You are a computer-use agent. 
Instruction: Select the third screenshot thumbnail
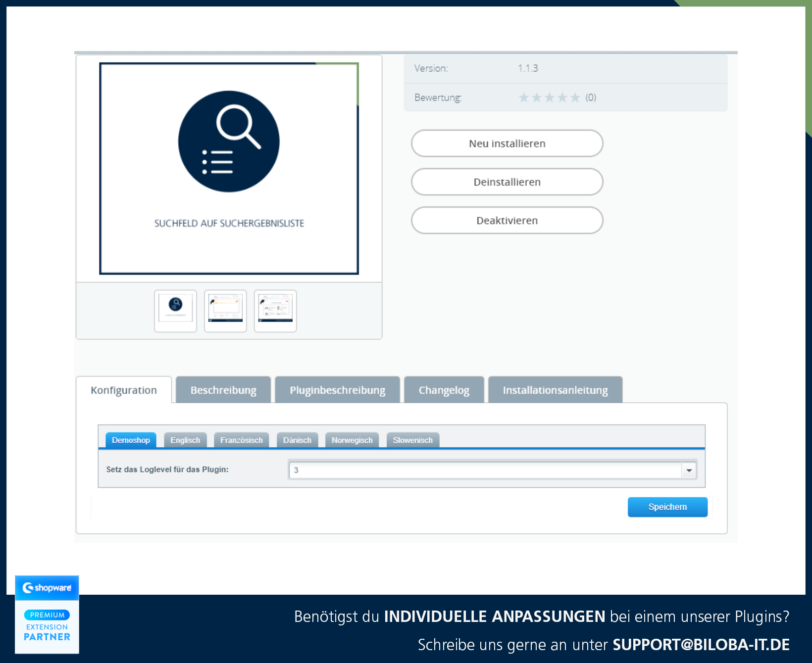(275, 311)
